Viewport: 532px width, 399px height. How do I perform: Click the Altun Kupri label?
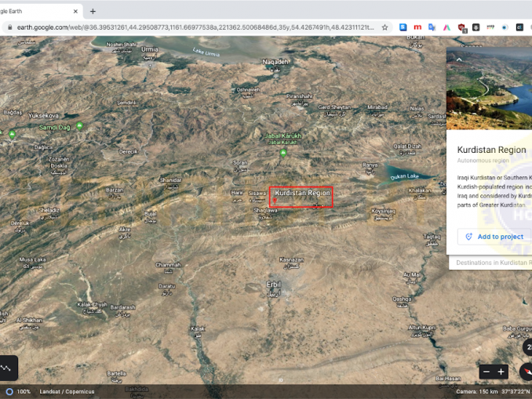(421, 328)
